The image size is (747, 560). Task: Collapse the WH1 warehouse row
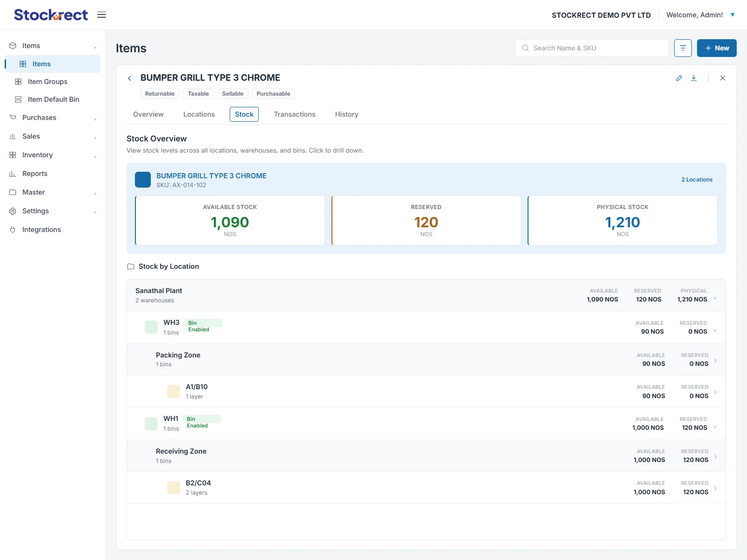tap(715, 427)
